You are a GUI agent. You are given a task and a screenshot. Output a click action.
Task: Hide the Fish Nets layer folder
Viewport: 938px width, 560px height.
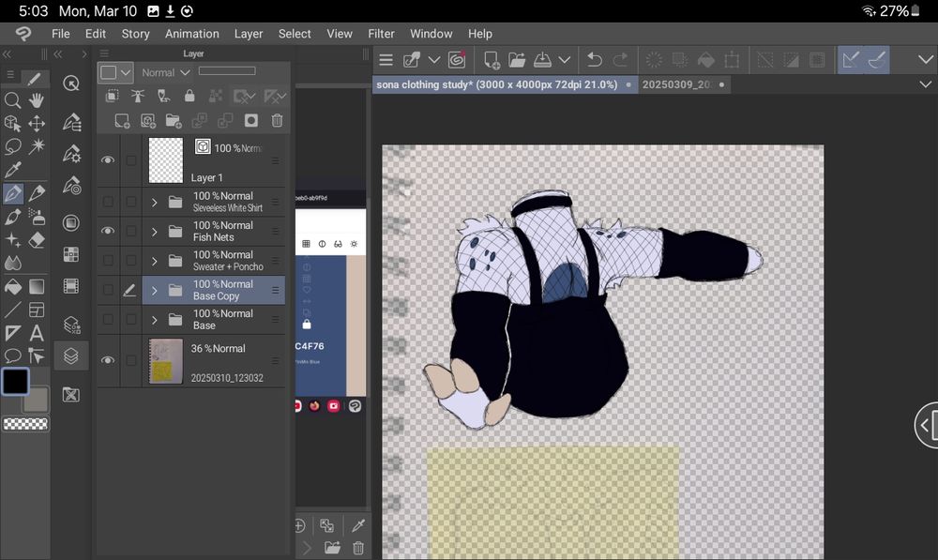coord(108,231)
